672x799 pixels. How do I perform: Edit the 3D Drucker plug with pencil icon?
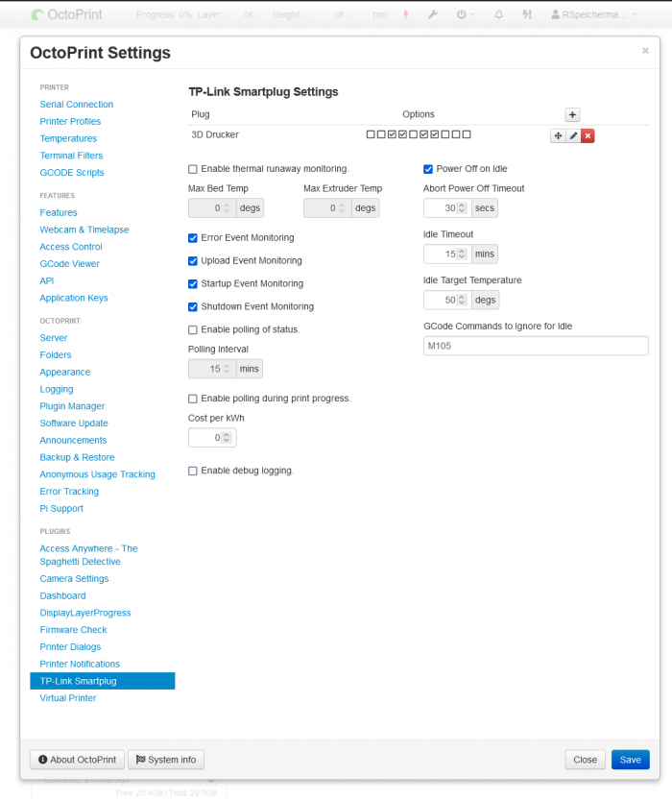pyautogui.click(x=573, y=135)
